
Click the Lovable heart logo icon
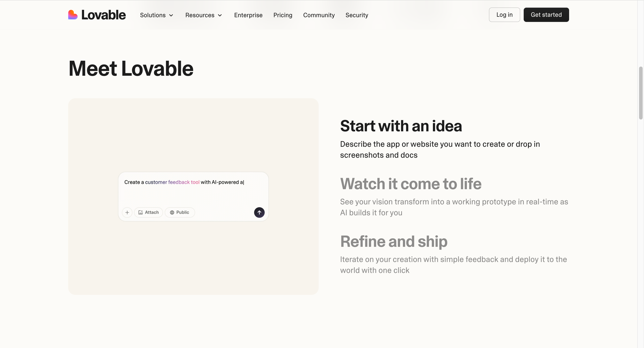point(73,15)
